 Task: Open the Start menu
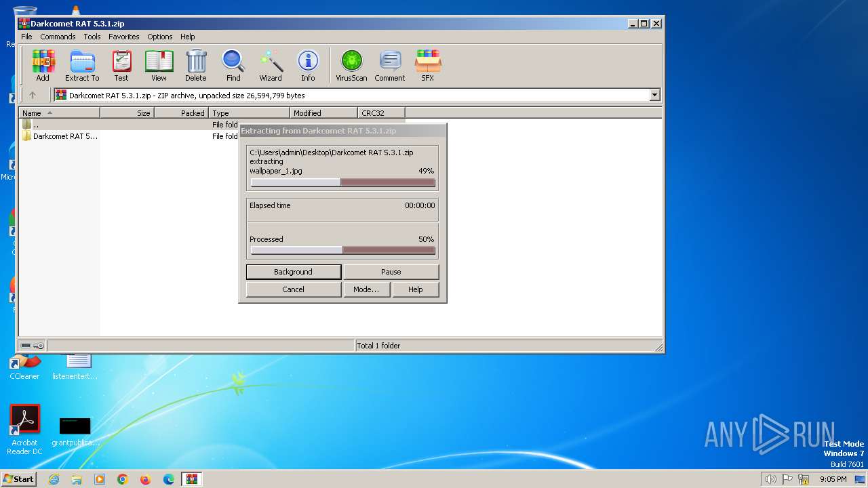[x=18, y=479]
